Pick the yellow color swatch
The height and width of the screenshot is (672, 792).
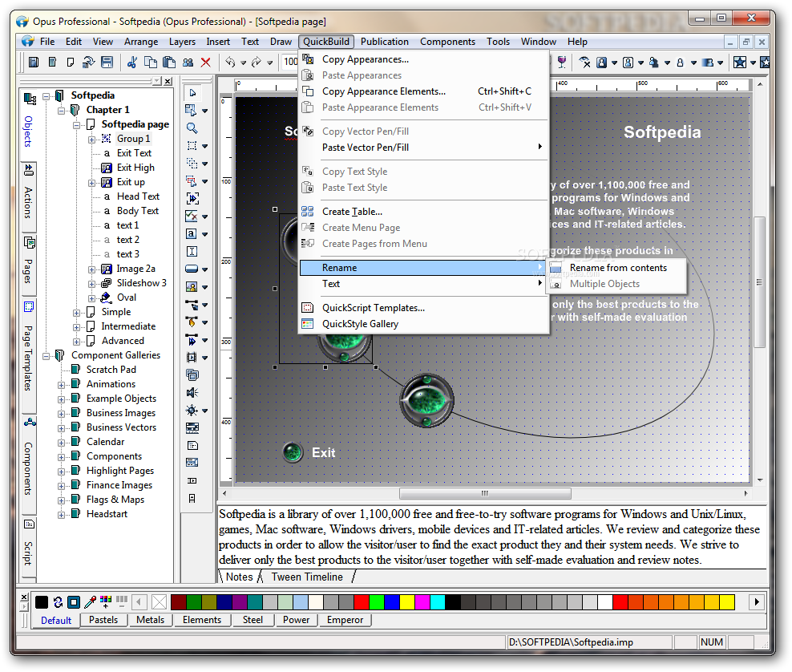[406, 601]
